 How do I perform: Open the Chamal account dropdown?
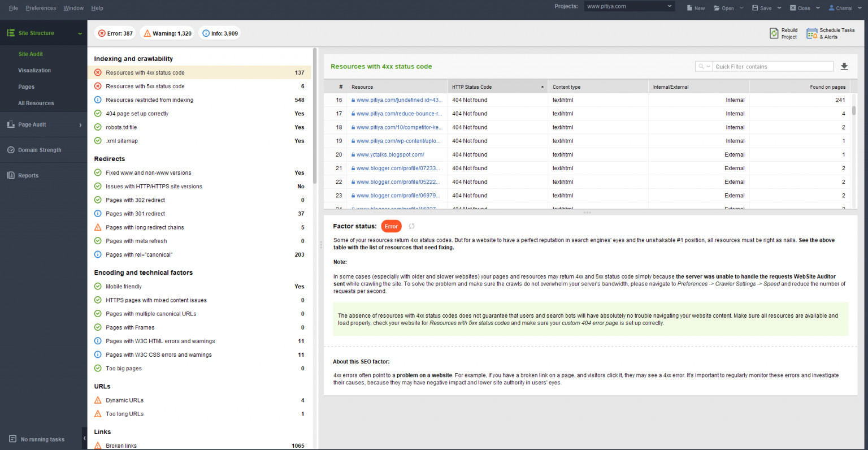(x=845, y=8)
